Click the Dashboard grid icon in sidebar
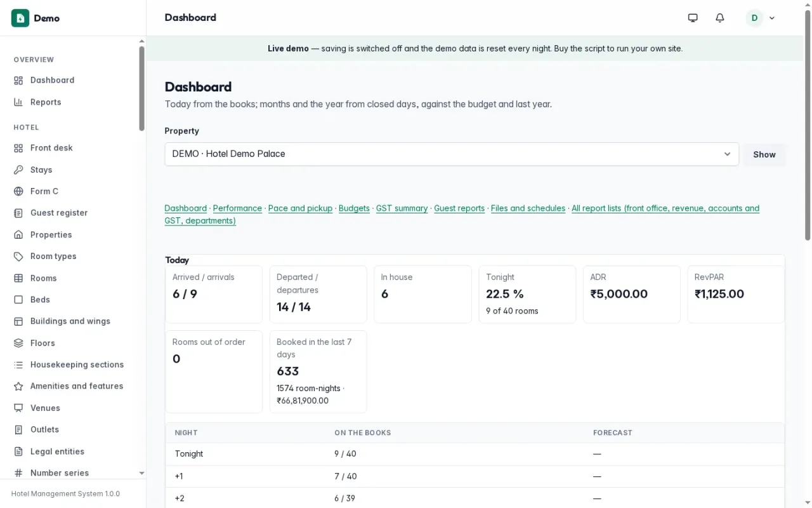Viewport: 812px width, 508px height. pyautogui.click(x=18, y=80)
